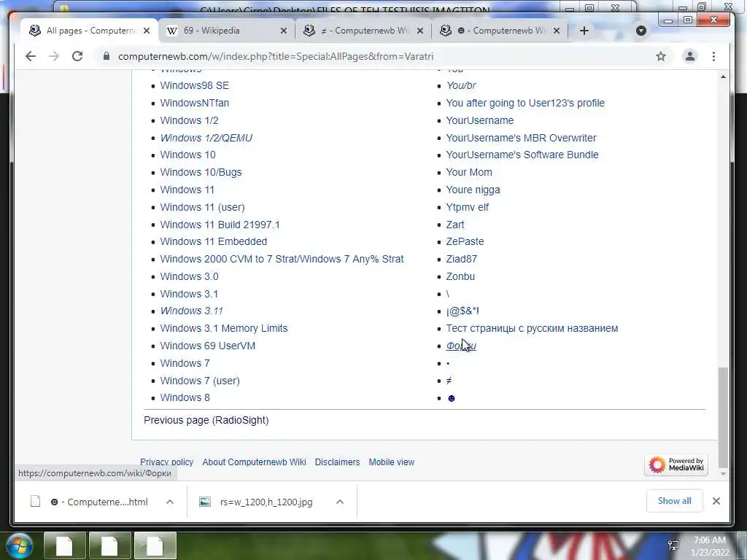Image resolution: width=747 pixels, height=560 pixels.
Task: Switch to the ☻ - Computernewb Wiki tab
Action: [x=499, y=31]
